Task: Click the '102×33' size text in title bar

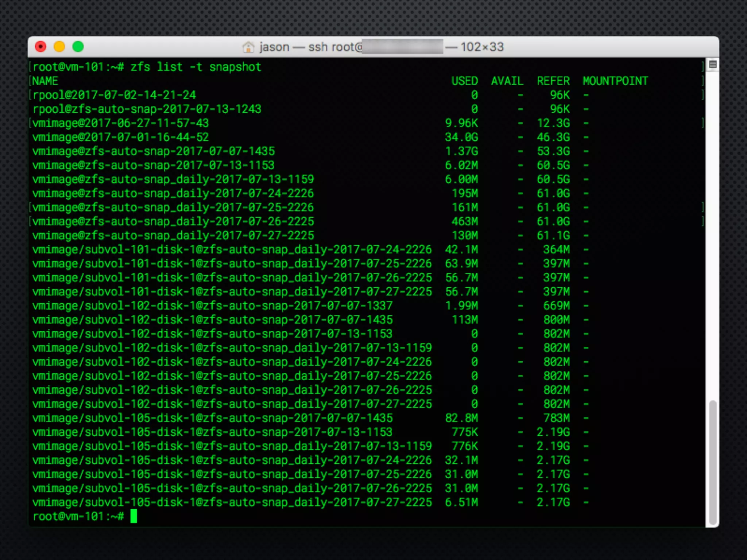Action: 481,47
